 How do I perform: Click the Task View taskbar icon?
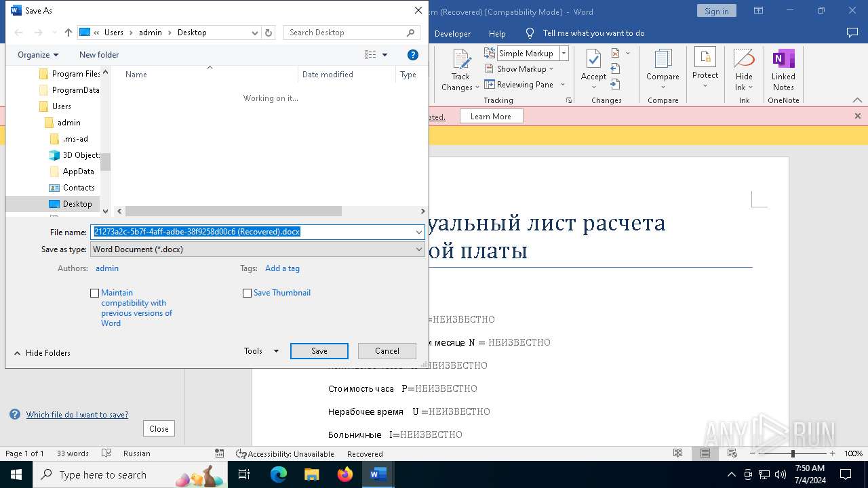click(244, 474)
